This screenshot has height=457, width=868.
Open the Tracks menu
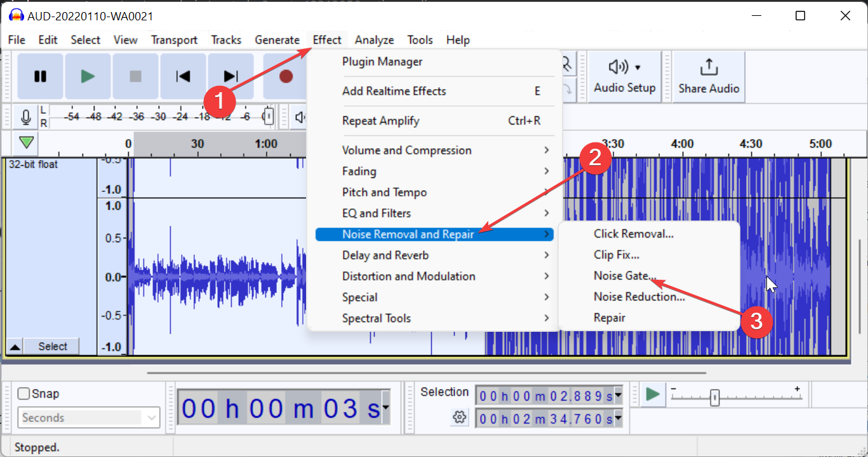[x=226, y=39]
